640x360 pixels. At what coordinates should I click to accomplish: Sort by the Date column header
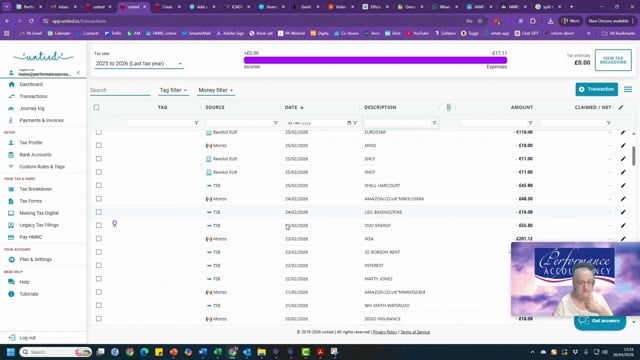[x=294, y=107]
